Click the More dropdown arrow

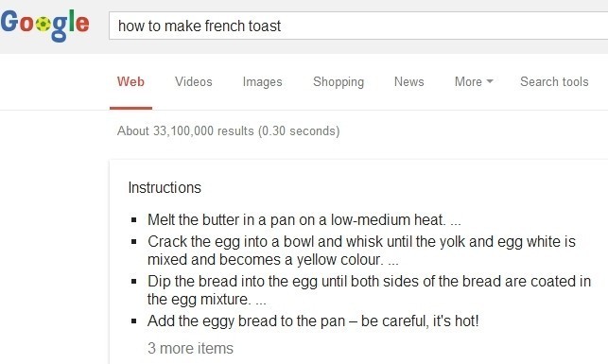pyautogui.click(x=490, y=81)
